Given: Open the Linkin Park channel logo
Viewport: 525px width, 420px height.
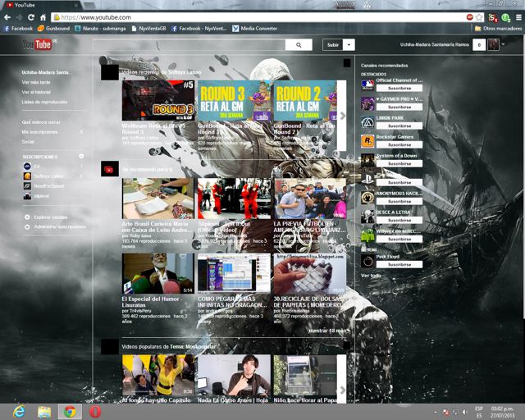Looking at the screenshot, I should coord(367,122).
